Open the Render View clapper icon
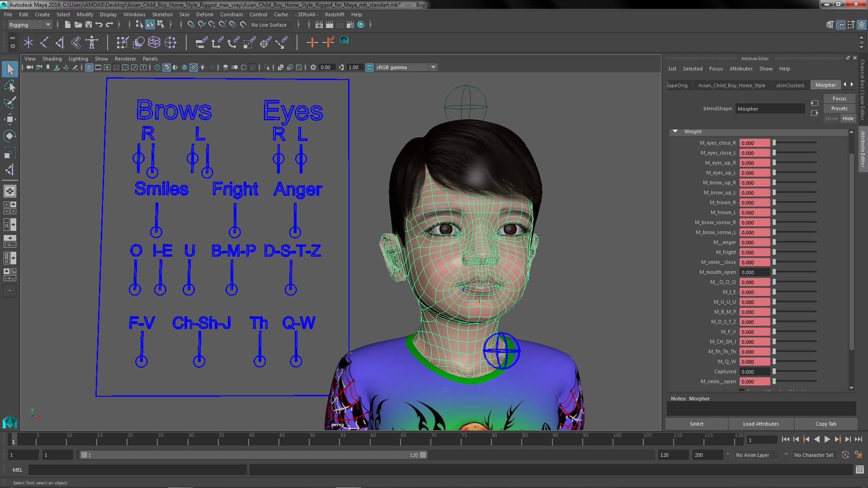The height and width of the screenshot is (488, 868). (x=319, y=24)
